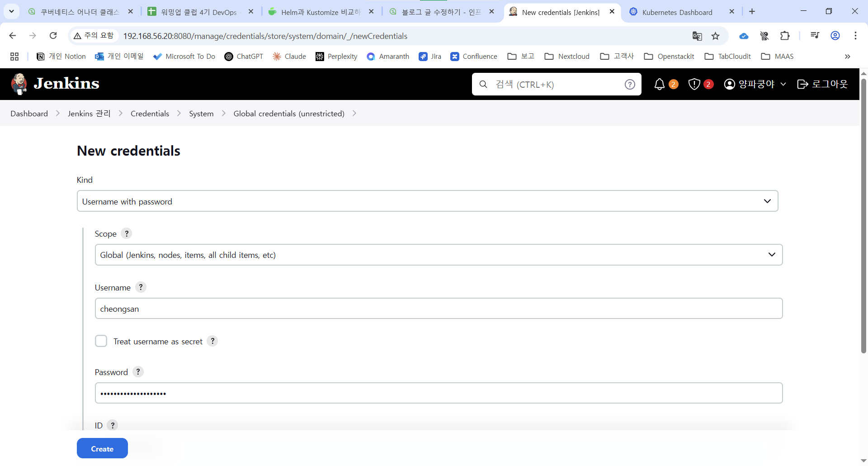The height and width of the screenshot is (466, 868).
Task: Switch to 블로그 글 수정하기 tab
Action: (x=441, y=12)
